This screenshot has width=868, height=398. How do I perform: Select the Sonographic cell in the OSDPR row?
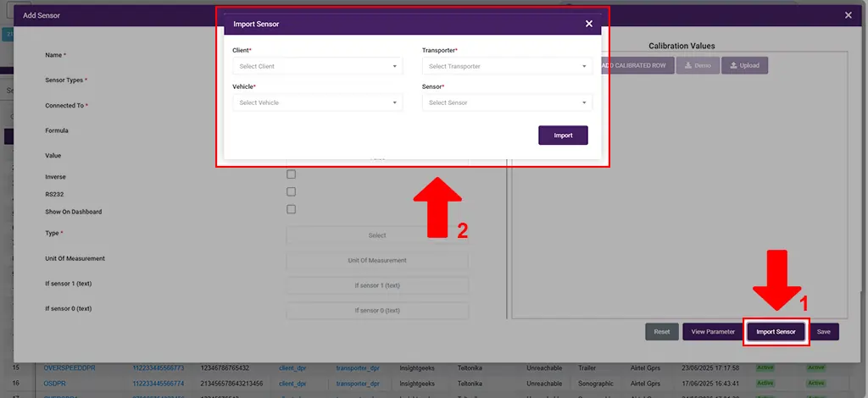tap(596, 383)
